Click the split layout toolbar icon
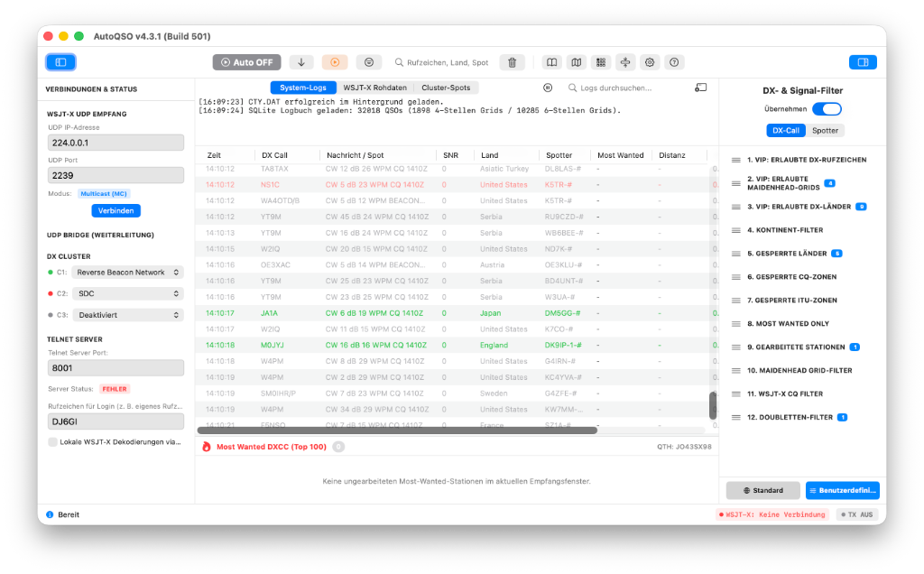 pos(625,62)
